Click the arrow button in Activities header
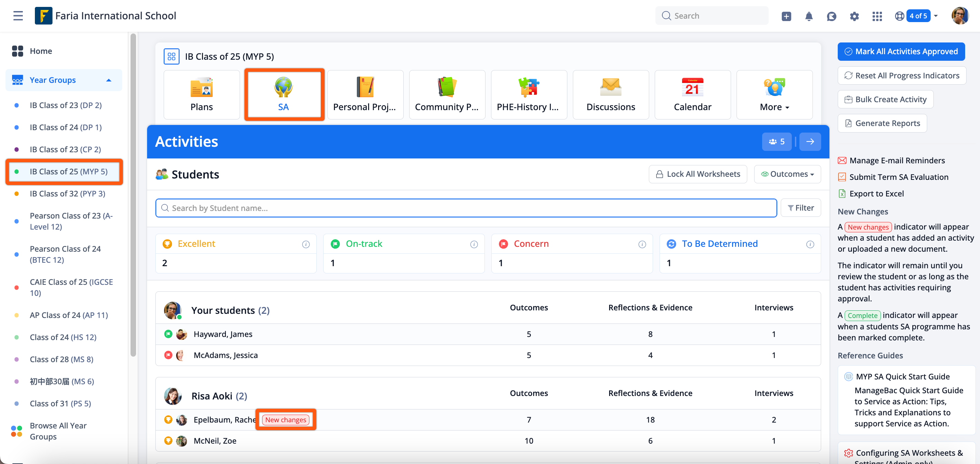Screen dimensions: 980x464 [x=809, y=142]
